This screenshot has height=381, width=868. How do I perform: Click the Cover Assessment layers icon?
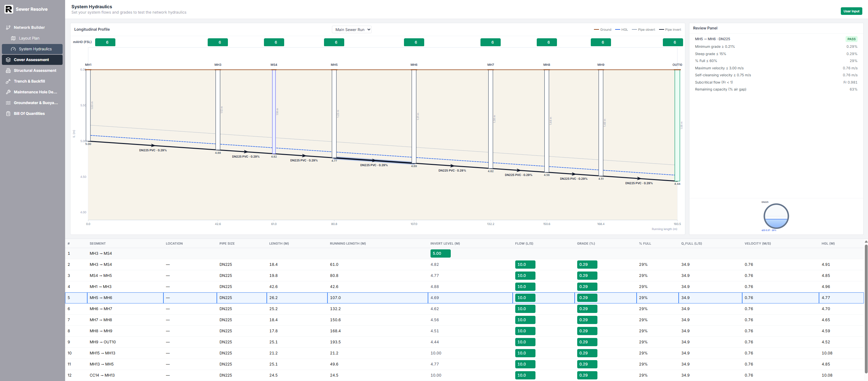point(8,60)
